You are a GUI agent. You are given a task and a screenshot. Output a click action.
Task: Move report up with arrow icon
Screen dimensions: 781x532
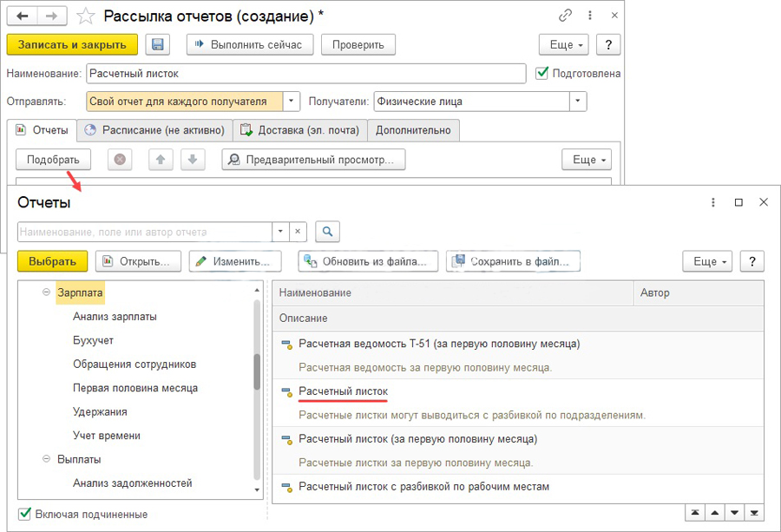(161, 160)
